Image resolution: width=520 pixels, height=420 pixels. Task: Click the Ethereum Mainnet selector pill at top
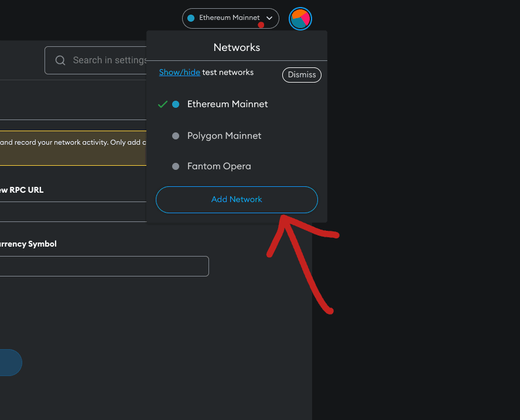(230, 18)
